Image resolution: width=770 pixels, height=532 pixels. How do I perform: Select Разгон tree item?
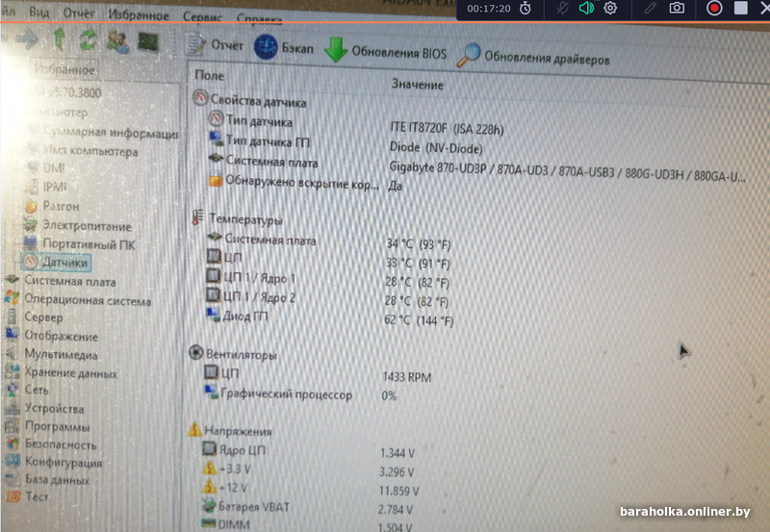53,206
